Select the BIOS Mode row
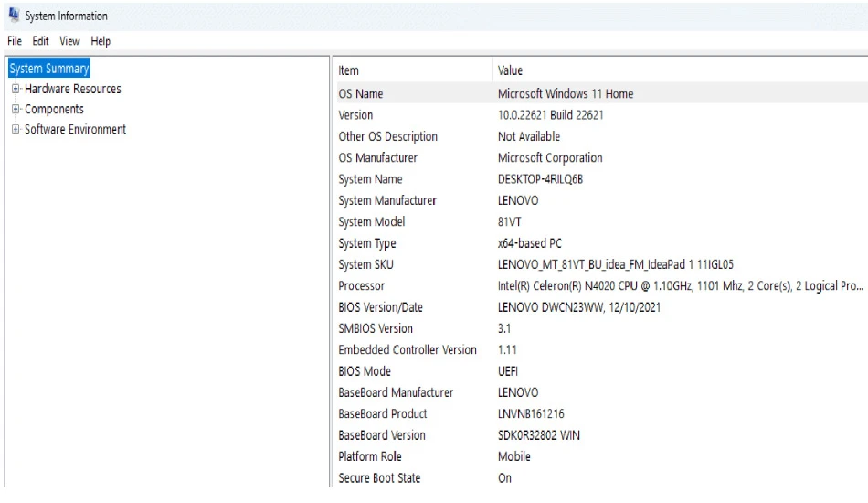Image resolution: width=868 pixels, height=503 pixels. (x=602, y=371)
